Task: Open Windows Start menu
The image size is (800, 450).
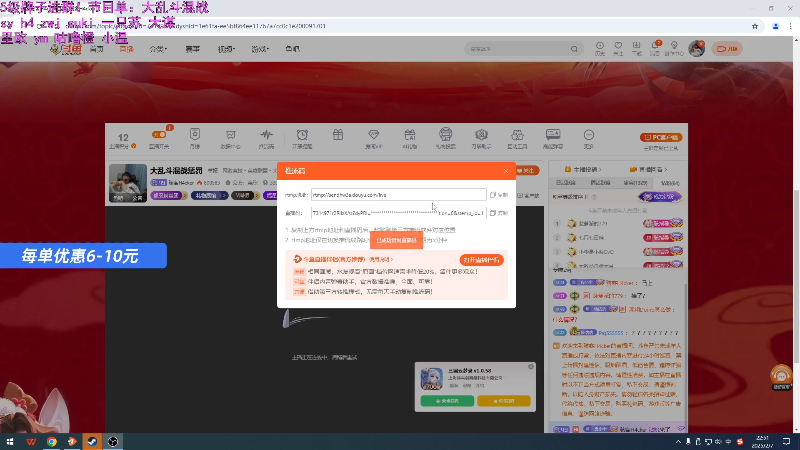Action: [10, 441]
